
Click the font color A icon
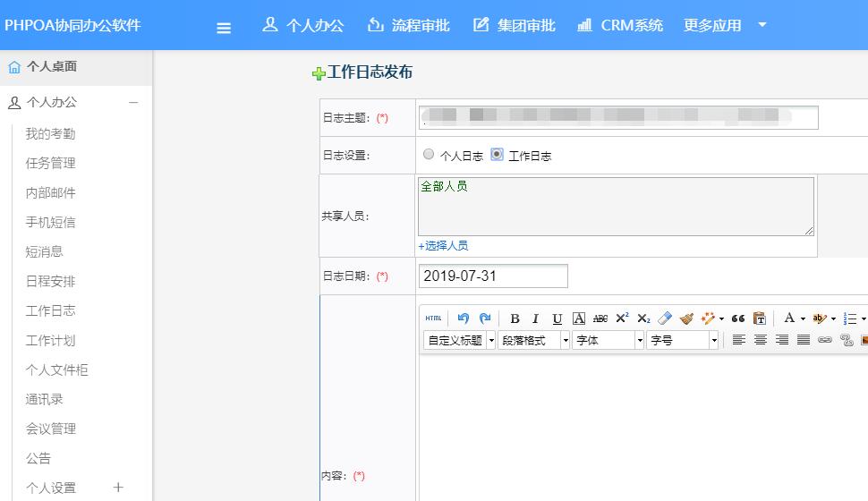tap(789, 318)
